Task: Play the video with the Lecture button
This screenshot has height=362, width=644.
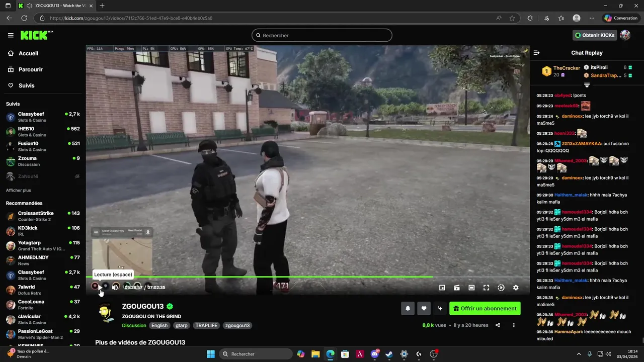Action: [100, 288]
